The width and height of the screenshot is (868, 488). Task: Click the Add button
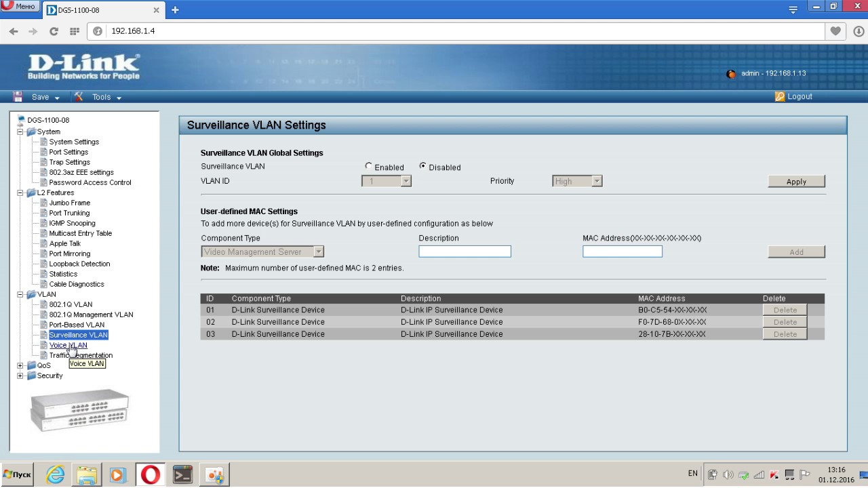[796, 252]
